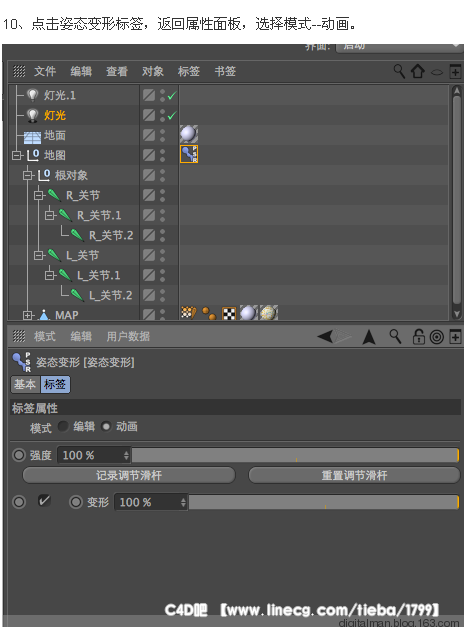Click the 重置调节滑杆 button
Viewport: 465px width, 627px height.
[x=354, y=475]
